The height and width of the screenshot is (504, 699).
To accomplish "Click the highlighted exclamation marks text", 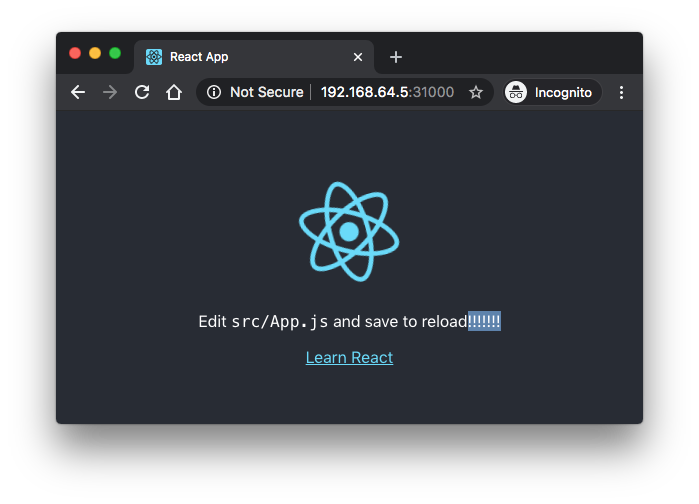I will click(x=484, y=321).
